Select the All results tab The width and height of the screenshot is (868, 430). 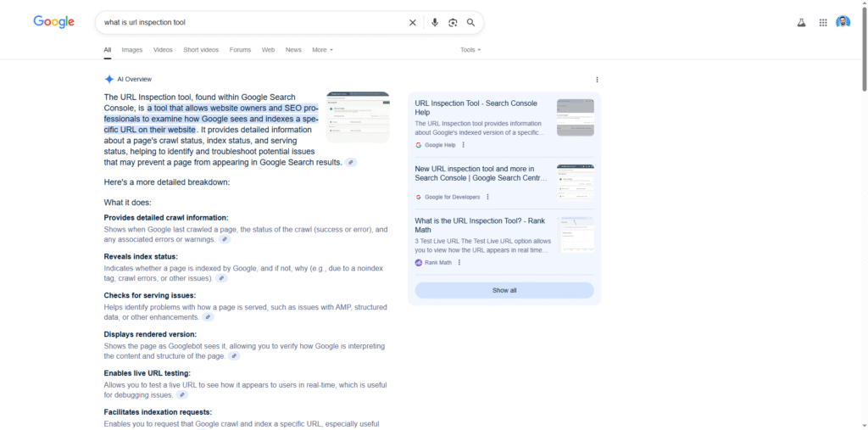click(x=108, y=50)
